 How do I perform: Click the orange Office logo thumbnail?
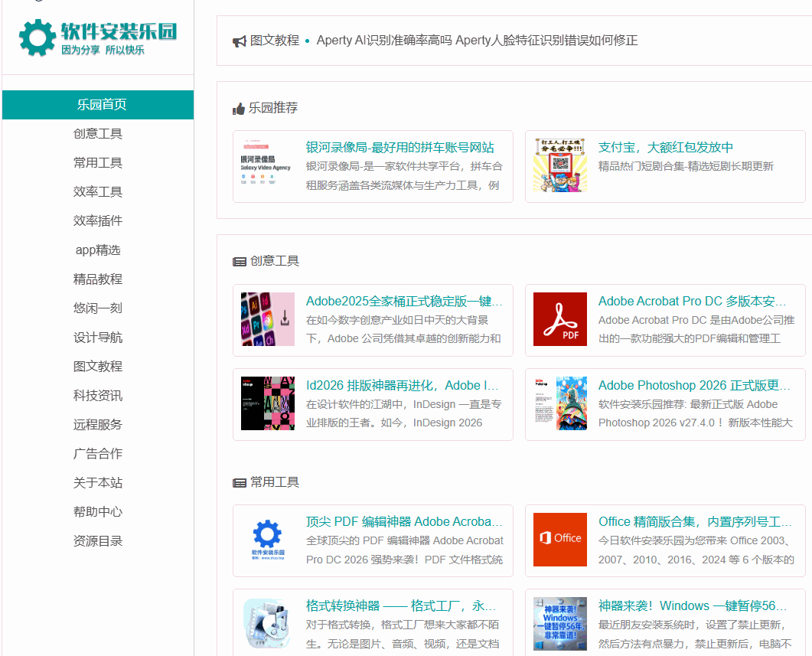point(559,540)
